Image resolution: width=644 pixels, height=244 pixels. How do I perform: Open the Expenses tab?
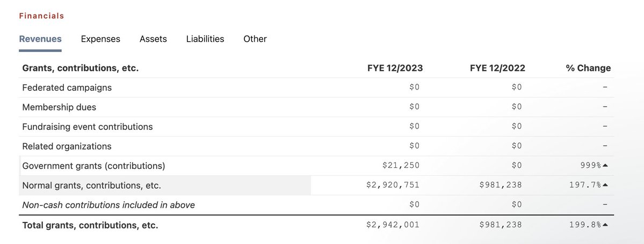(100, 39)
